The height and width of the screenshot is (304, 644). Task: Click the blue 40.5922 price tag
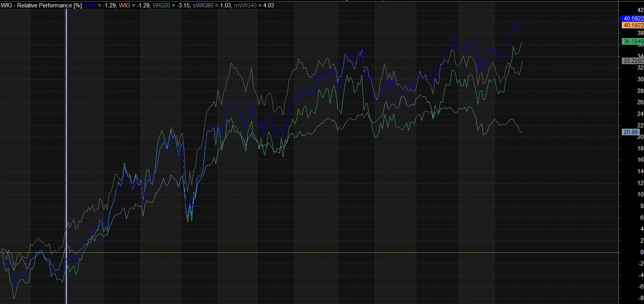pyautogui.click(x=633, y=18)
